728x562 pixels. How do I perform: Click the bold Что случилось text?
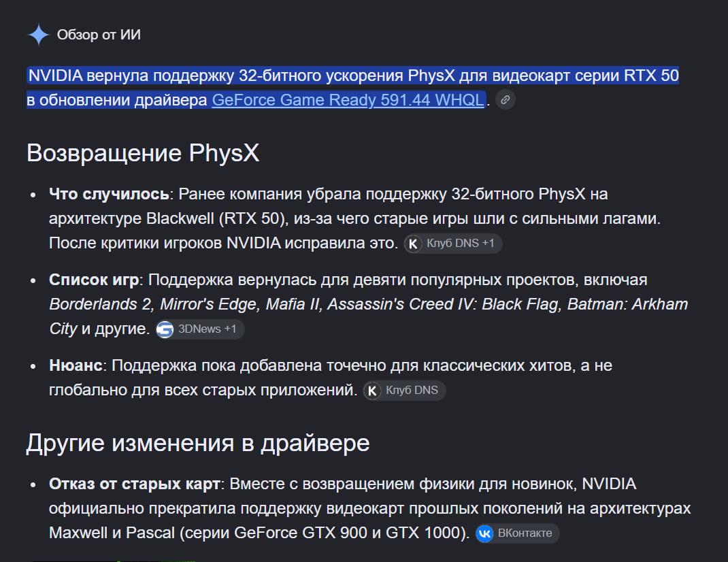point(109,194)
